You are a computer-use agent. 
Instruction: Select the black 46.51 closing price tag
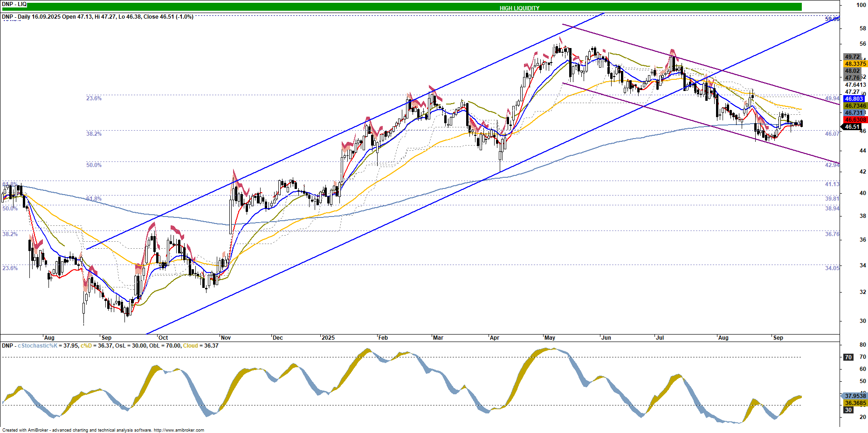point(852,127)
